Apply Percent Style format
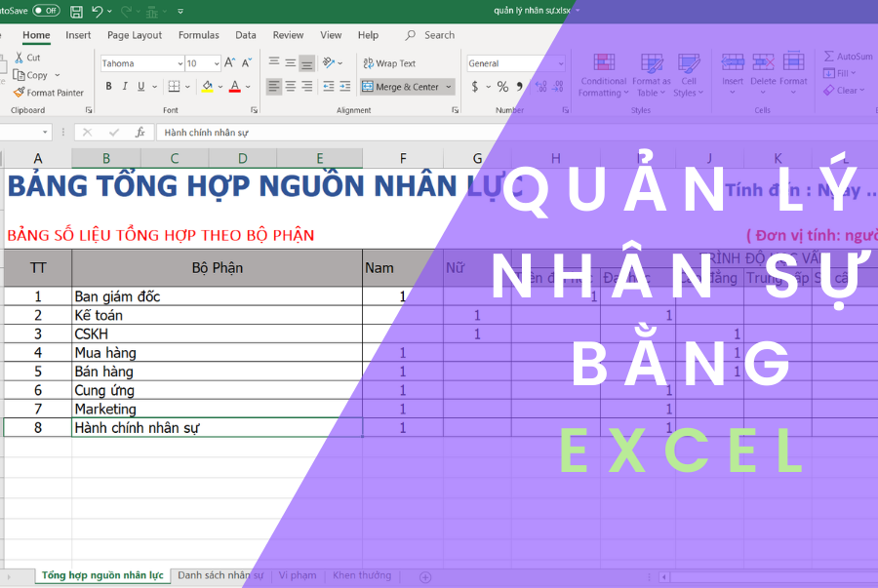878x588 pixels. click(502, 86)
